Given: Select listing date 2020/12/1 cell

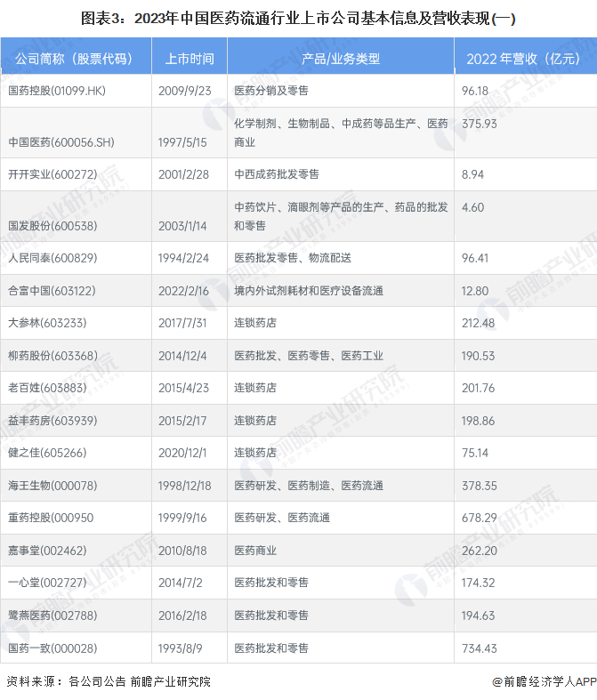Looking at the screenshot, I should [x=190, y=453].
